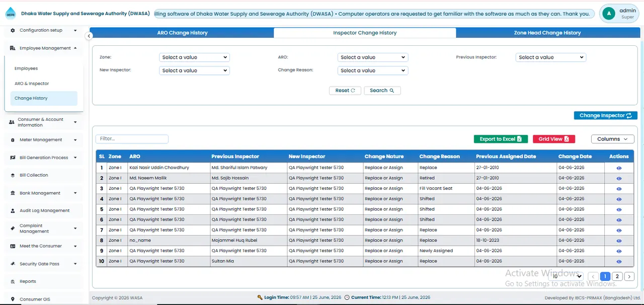
Task: Collapse Employee Management menu
Action: (x=44, y=48)
